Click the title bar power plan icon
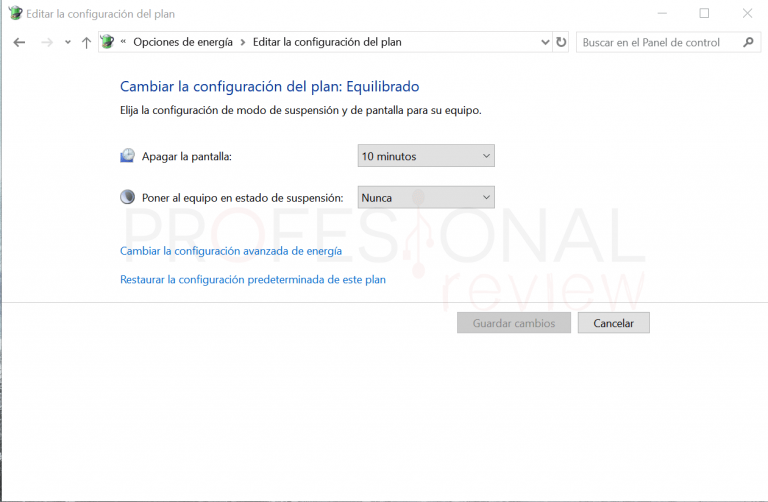768x502 pixels. pyautogui.click(x=15, y=13)
